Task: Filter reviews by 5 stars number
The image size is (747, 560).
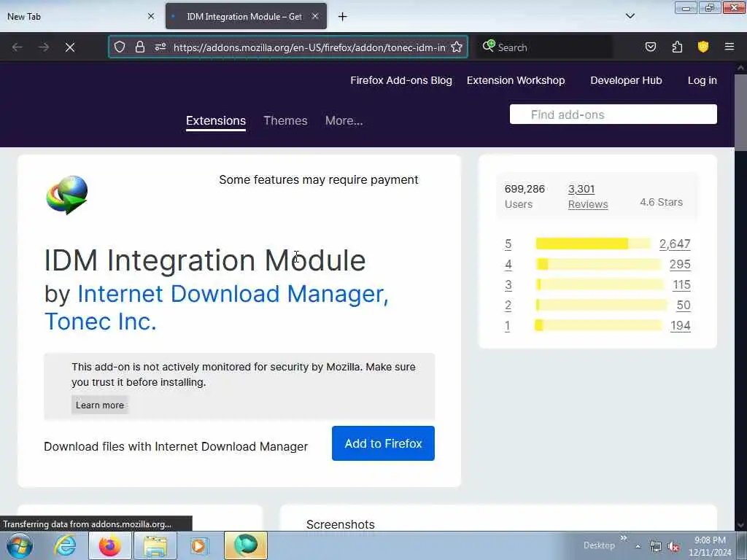Action: 508,244
